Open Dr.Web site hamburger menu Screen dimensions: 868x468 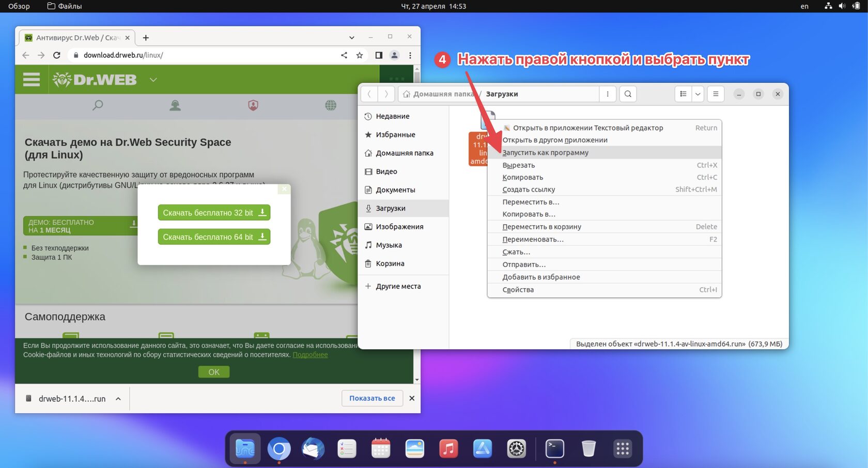[x=32, y=80]
